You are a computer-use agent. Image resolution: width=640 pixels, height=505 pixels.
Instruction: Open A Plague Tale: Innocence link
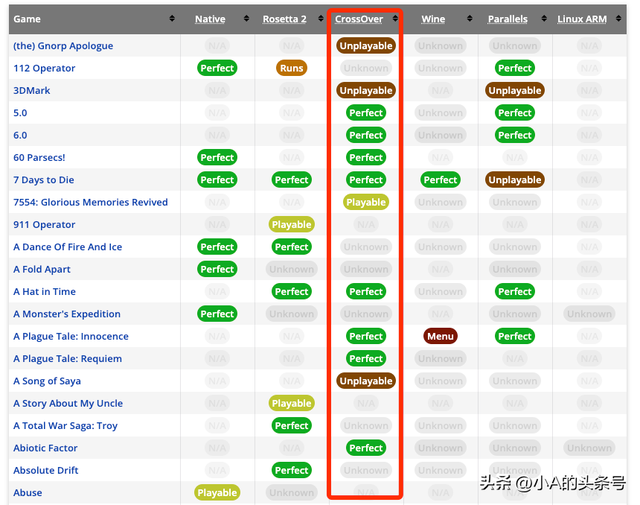[x=71, y=336]
